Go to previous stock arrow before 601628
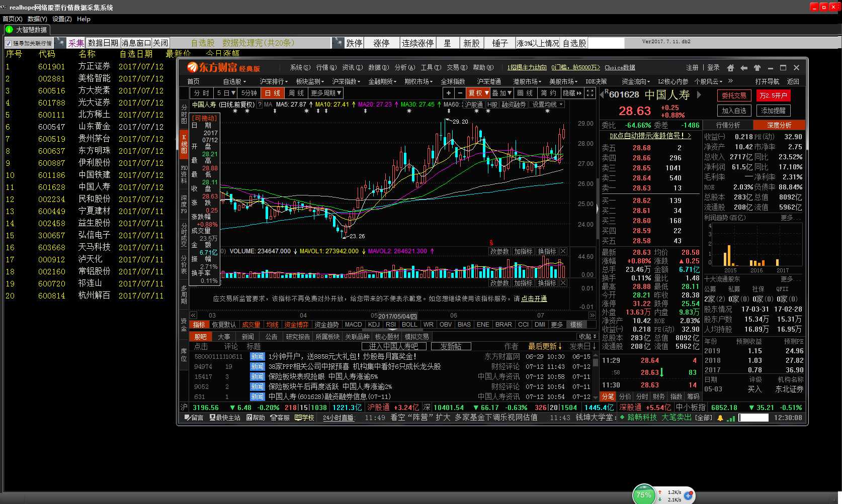 tap(602, 94)
